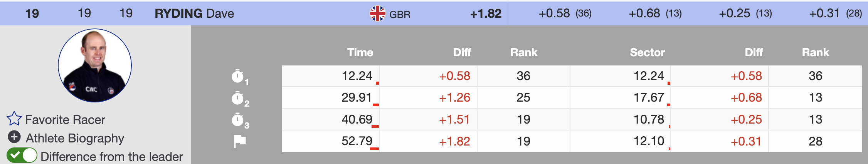Click the +1.82 total difference in header
This screenshot has width=868, height=164.
point(486,14)
